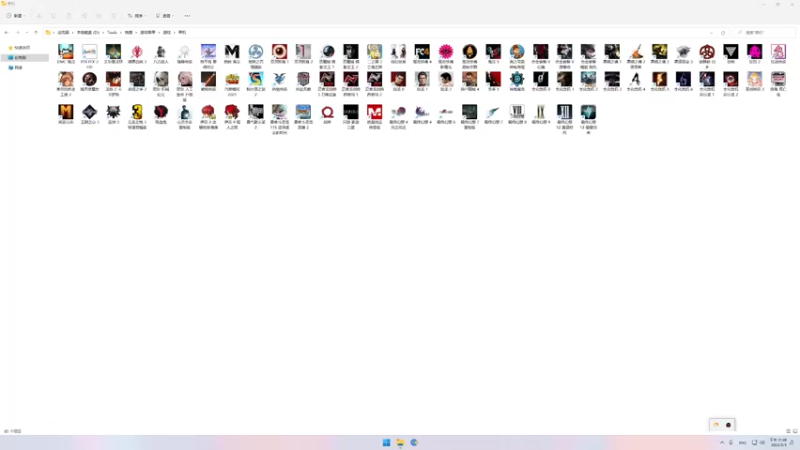Click the Share toolbar icon
This screenshot has height=450, width=800.
point(99,16)
